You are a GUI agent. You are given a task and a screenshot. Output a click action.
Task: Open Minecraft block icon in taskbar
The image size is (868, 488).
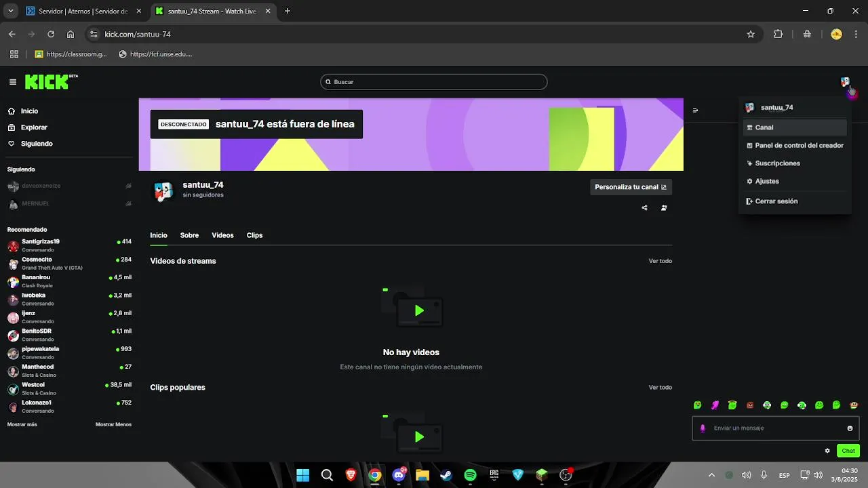[542, 475]
